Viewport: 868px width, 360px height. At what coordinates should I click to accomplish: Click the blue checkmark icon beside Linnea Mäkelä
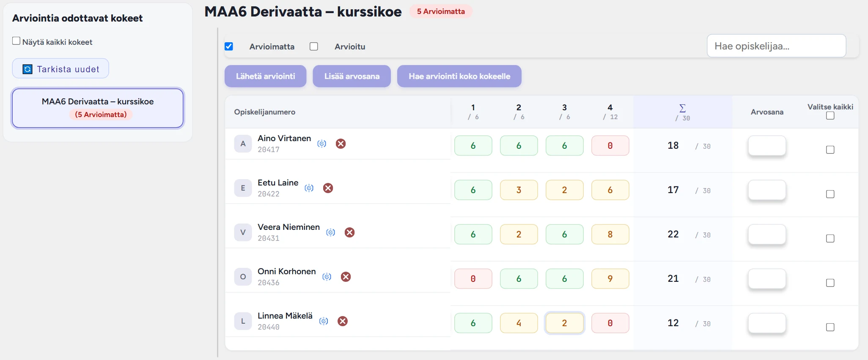pyautogui.click(x=324, y=321)
